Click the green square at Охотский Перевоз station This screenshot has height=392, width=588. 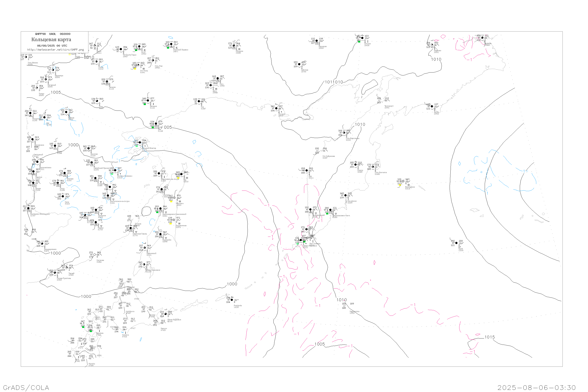pyautogui.click(x=168, y=48)
